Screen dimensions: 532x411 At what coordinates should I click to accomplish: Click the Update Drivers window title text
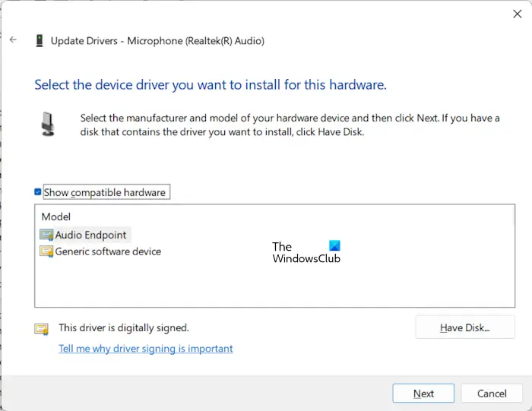[x=157, y=41]
